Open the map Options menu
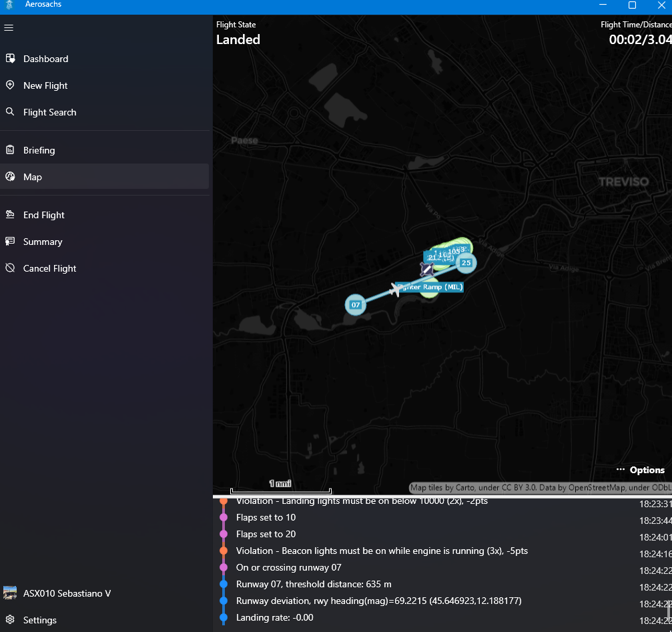Viewport: 672px width, 632px height. point(640,470)
